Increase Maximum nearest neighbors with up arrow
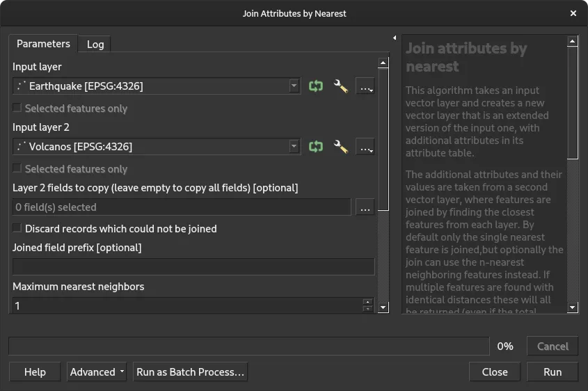 pos(368,302)
